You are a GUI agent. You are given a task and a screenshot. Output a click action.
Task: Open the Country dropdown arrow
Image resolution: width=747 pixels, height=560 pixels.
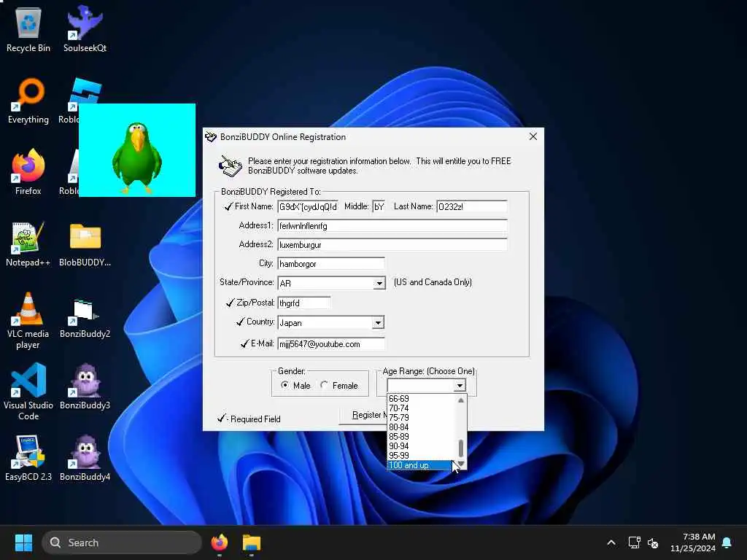378,322
